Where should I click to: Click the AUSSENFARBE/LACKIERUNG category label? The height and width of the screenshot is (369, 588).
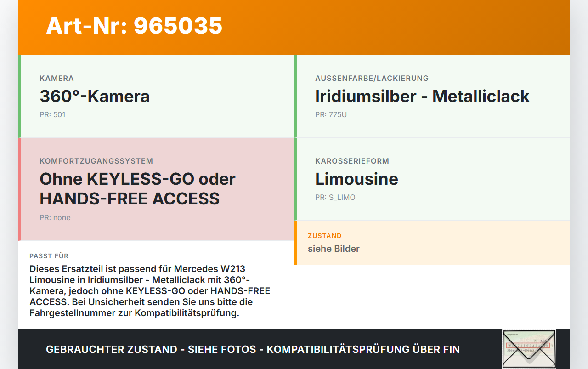tap(372, 78)
